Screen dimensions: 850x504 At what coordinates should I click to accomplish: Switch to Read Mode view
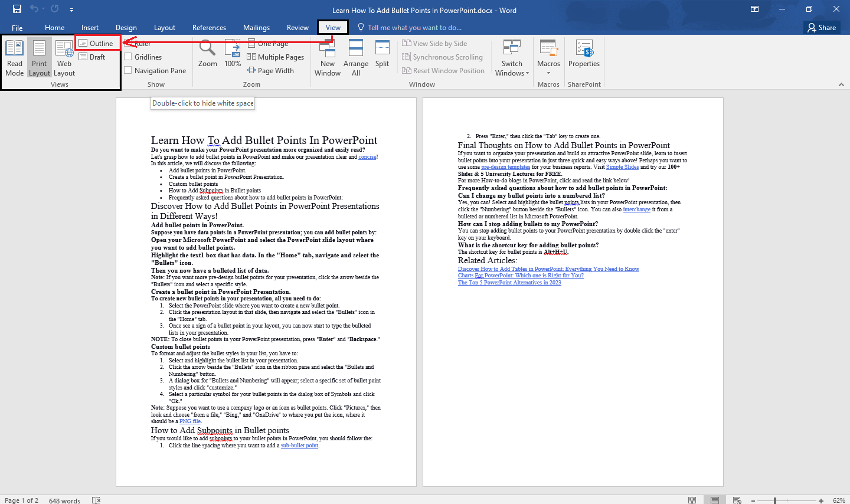14,57
